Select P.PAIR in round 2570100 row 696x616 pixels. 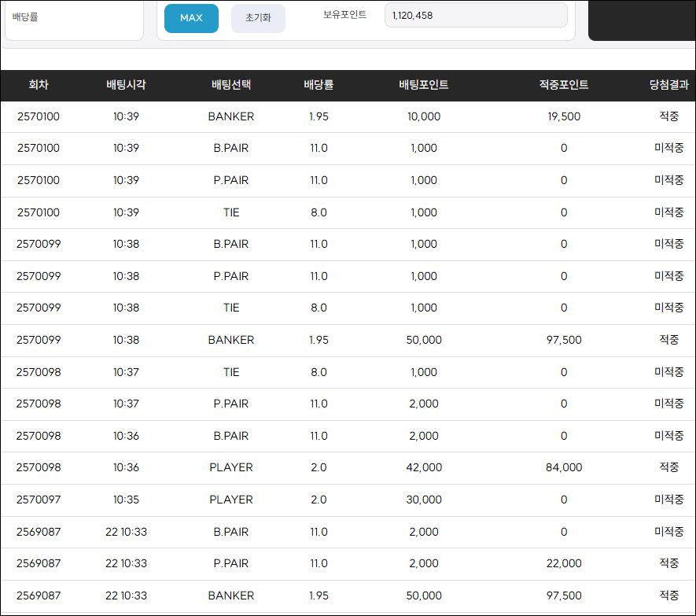[x=231, y=180]
